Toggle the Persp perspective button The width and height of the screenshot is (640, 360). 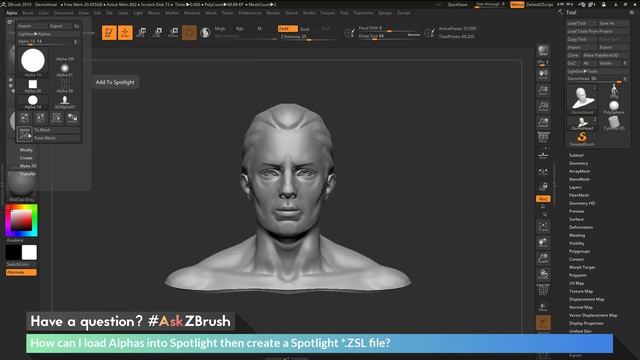[543, 139]
